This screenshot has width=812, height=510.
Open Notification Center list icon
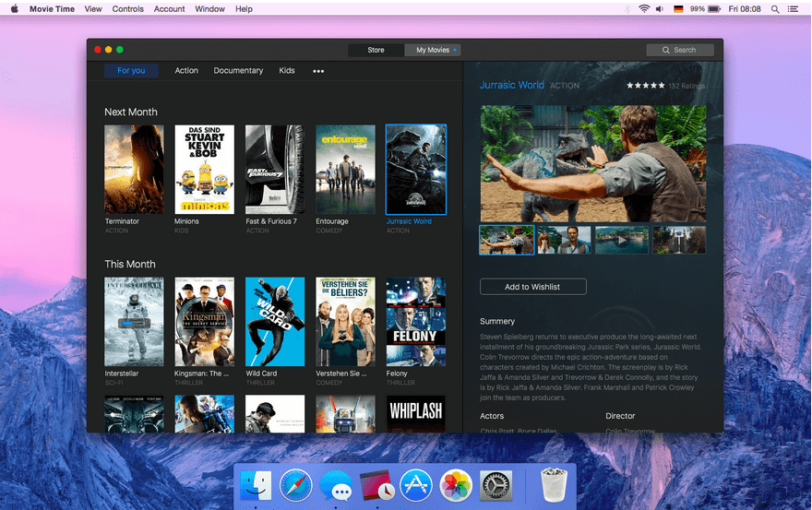click(793, 9)
